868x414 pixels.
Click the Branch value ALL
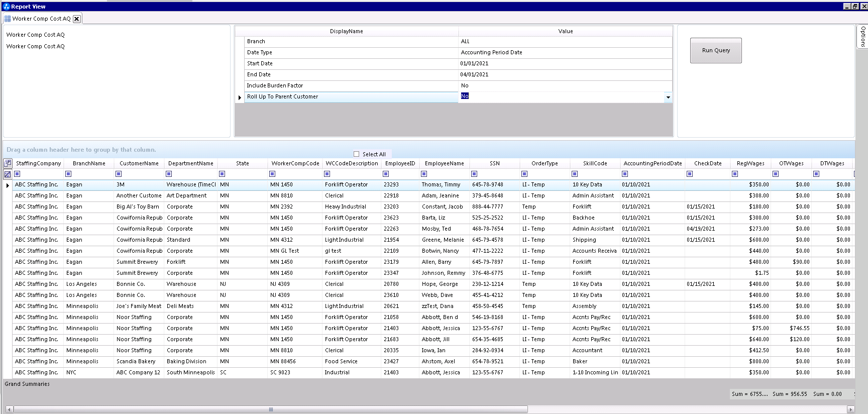[x=565, y=42]
